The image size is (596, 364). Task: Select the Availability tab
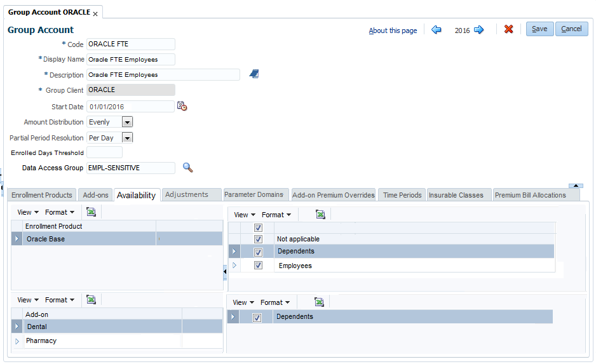[137, 195]
